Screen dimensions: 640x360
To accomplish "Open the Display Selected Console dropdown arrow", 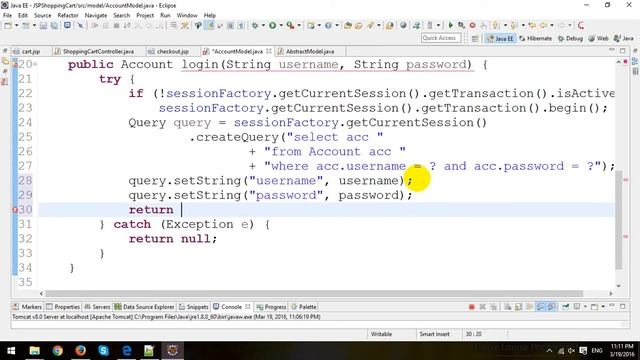I will pyautogui.click(x=585, y=307).
